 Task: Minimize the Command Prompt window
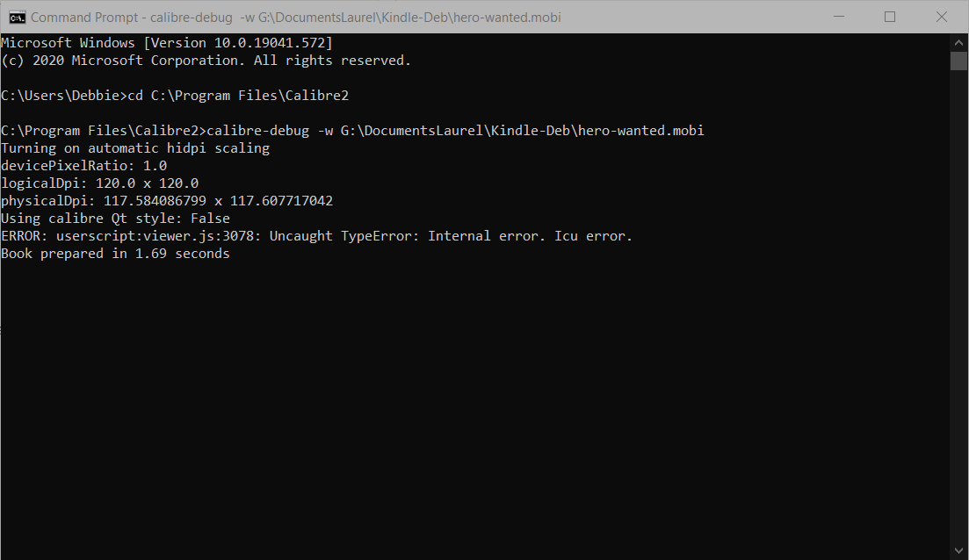point(841,17)
